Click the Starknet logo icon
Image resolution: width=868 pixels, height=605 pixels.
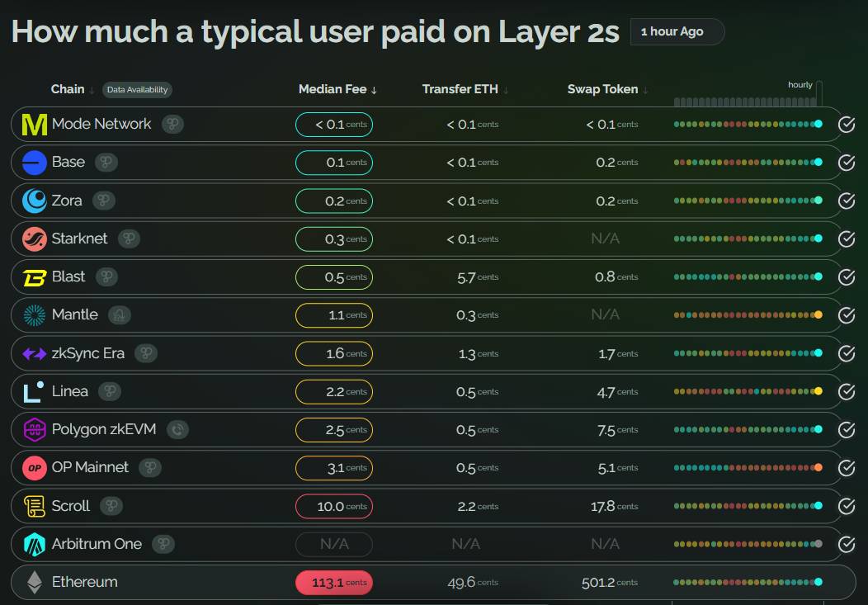[x=35, y=239]
